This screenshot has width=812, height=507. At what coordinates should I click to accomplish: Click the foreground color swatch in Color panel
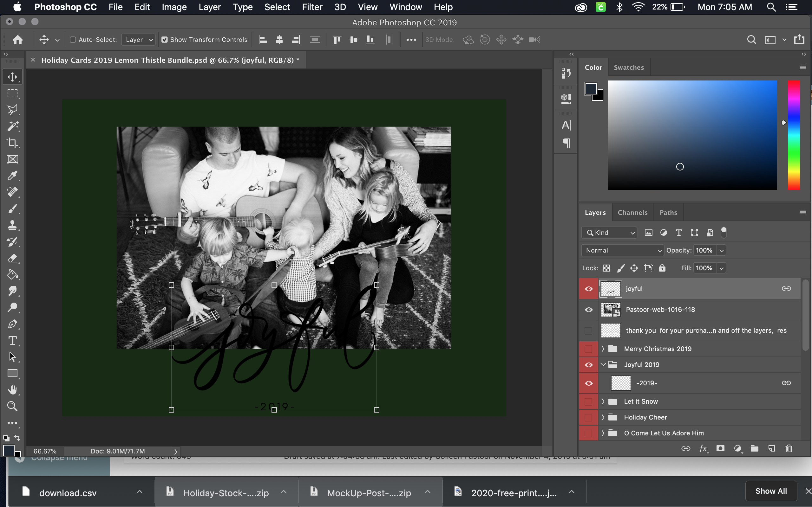pyautogui.click(x=591, y=88)
